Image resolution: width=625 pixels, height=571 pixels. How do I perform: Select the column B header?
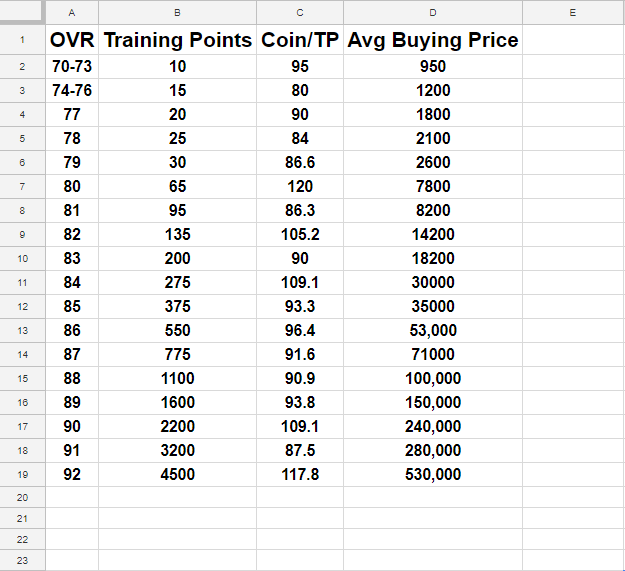[x=177, y=12]
